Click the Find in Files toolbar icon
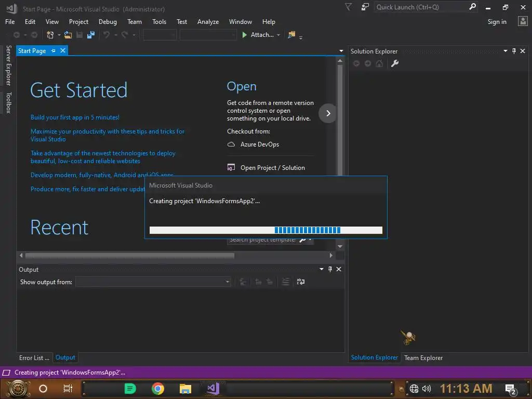 291,35
